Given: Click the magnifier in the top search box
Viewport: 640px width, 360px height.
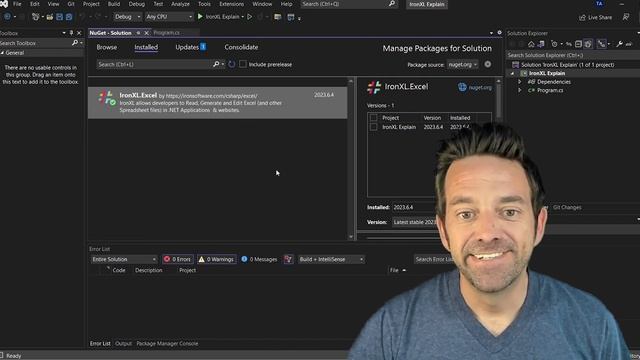Looking at the screenshot, I should [392, 4].
